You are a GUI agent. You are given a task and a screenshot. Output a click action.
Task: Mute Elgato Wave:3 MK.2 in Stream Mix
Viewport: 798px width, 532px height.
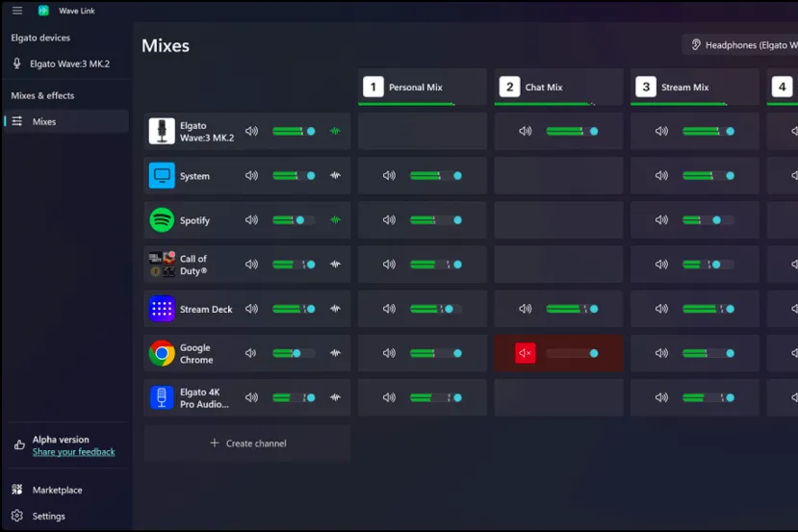[661, 131]
